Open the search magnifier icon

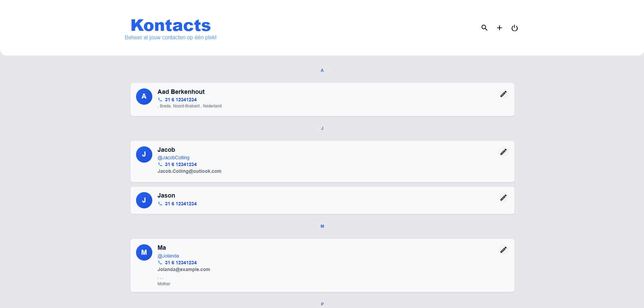[x=484, y=28]
